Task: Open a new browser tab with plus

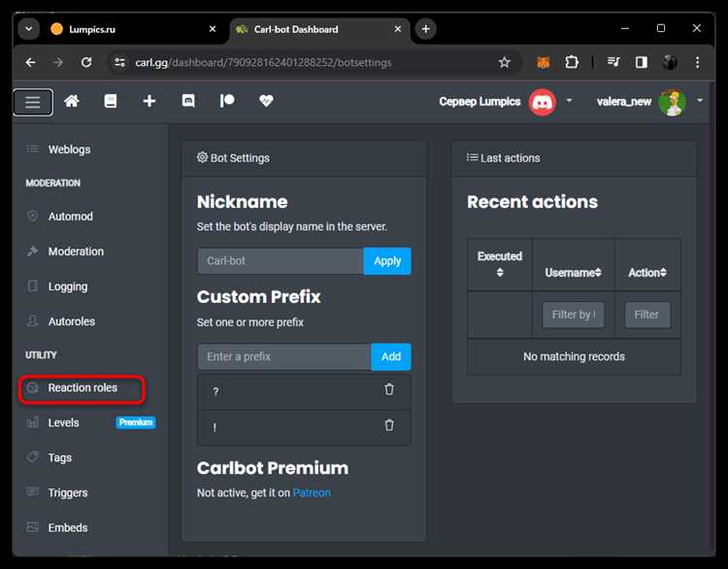Action: click(425, 29)
